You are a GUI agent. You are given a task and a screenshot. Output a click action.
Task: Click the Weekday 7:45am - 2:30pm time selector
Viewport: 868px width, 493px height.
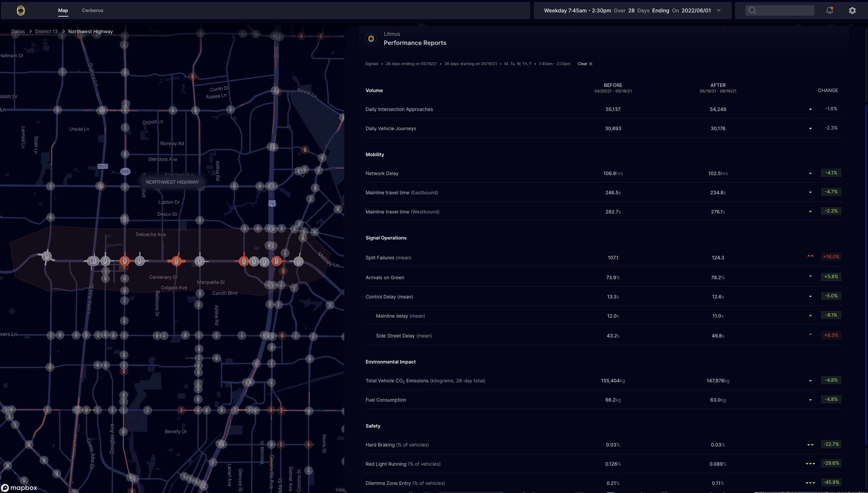(x=577, y=10)
